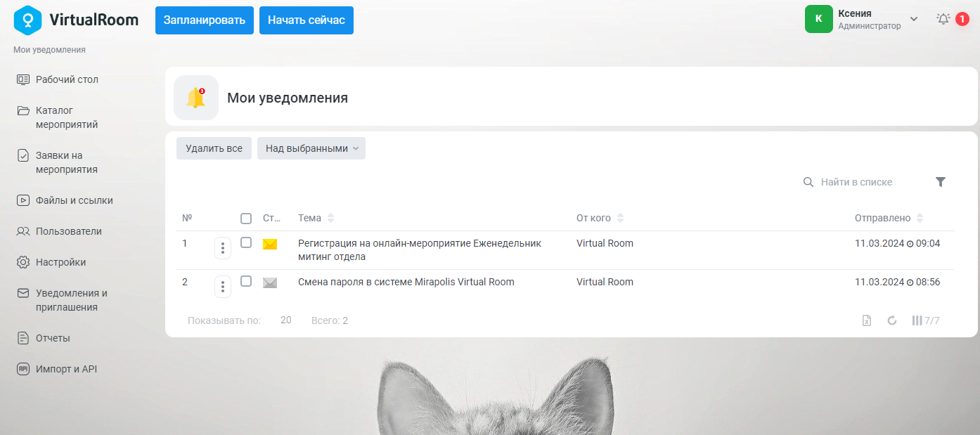
Task: Expand the Над выбранными dropdown
Action: [311, 148]
